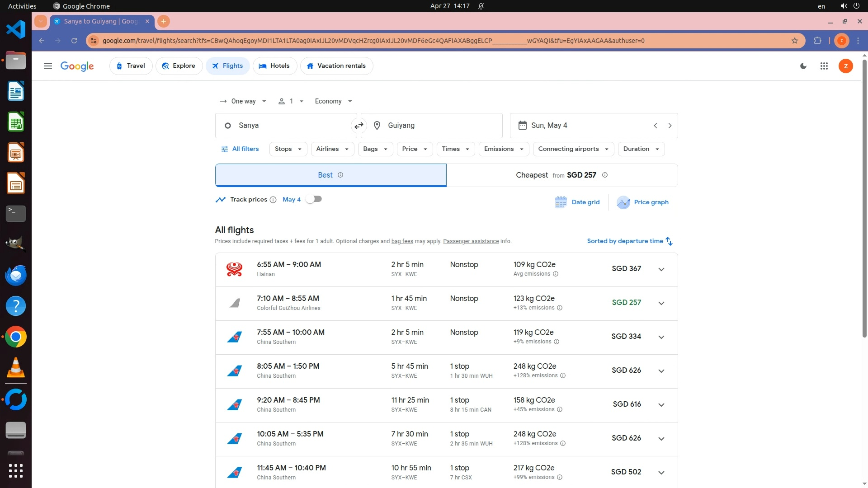The image size is (868, 488).
Task: Switch to the Cheapest tab
Action: (x=561, y=175)
